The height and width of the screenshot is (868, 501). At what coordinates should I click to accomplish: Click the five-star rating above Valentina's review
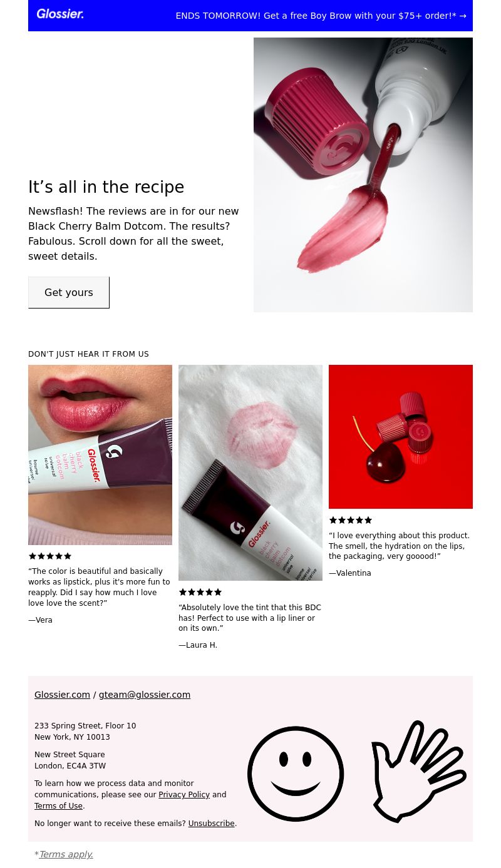click(351, 520)
